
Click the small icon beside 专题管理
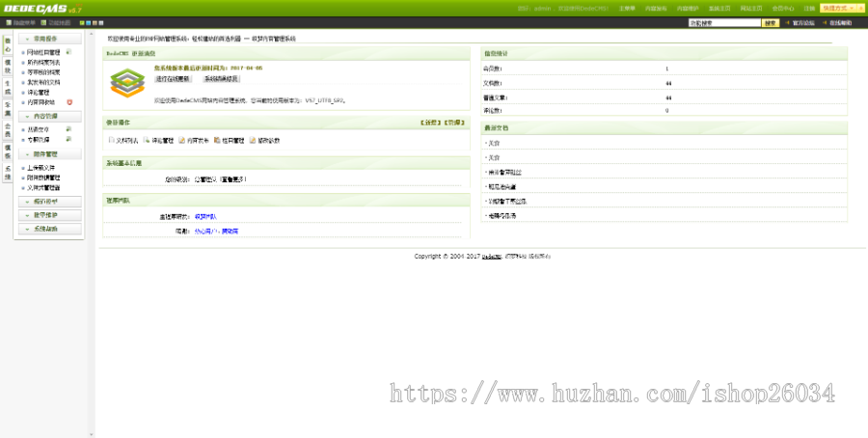point(68,139)
